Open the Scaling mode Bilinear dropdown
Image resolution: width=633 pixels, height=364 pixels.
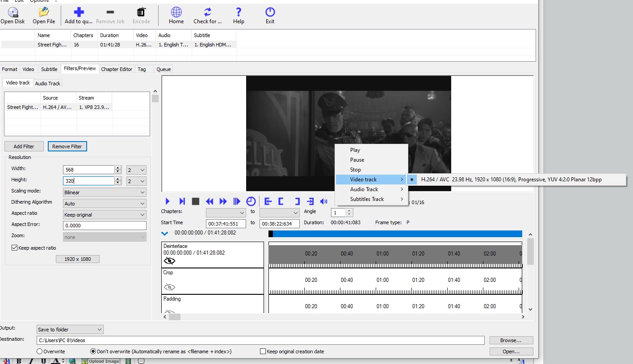point(105,192)
